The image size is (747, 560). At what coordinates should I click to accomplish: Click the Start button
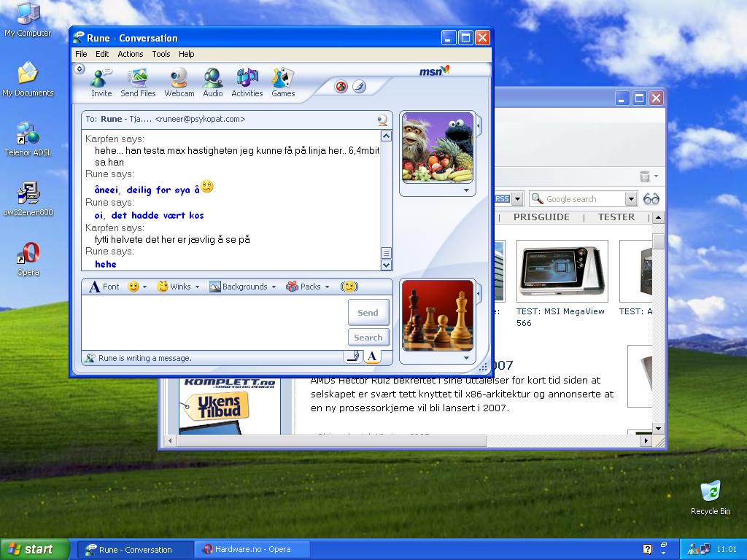(x=35, y=549)
